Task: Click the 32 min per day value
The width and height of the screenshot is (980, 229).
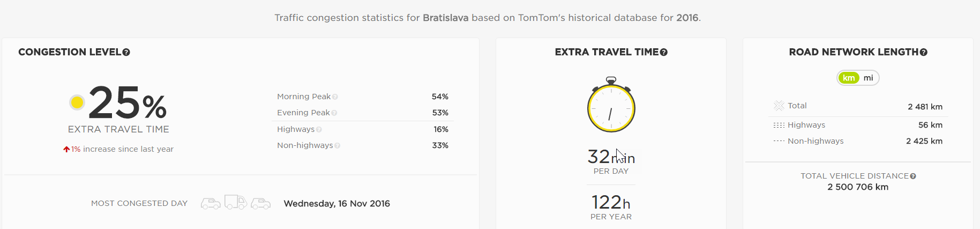Action: tap(611, 157)
